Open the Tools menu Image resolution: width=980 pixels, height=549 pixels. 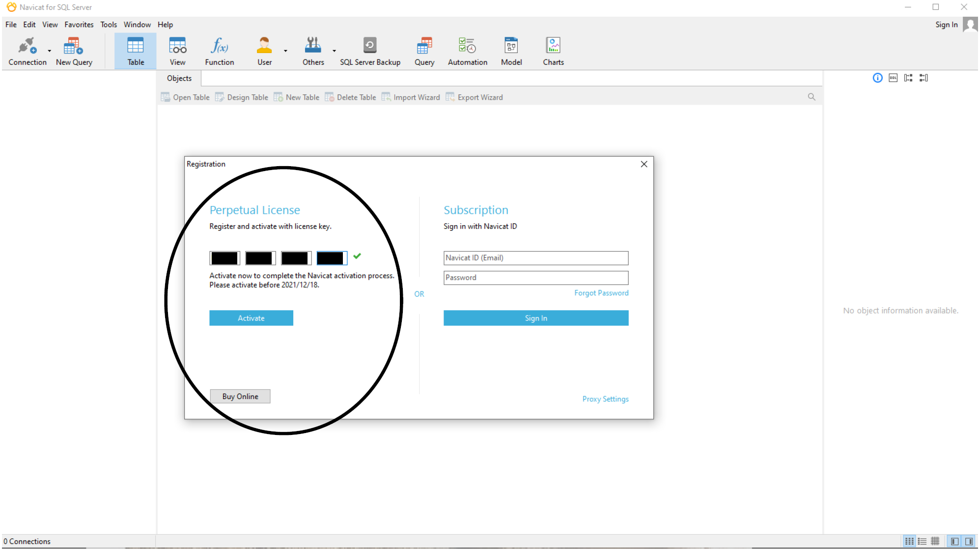(109, 25)
